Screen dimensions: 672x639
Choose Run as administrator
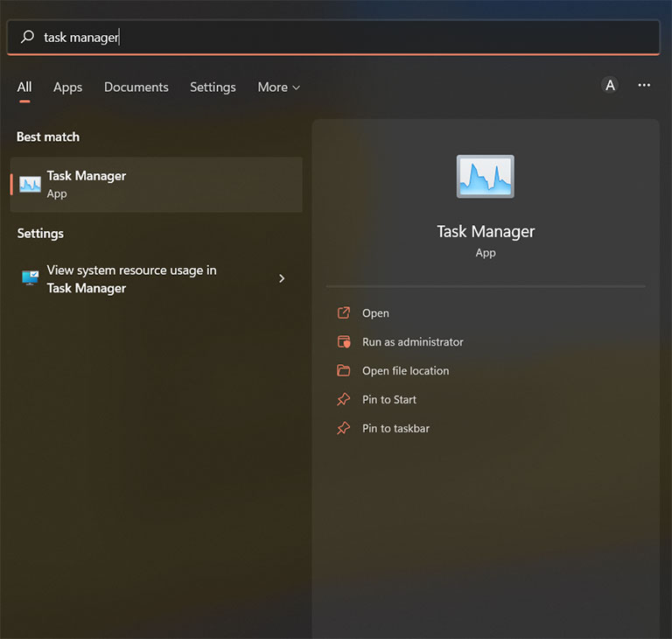coord(413,341)
